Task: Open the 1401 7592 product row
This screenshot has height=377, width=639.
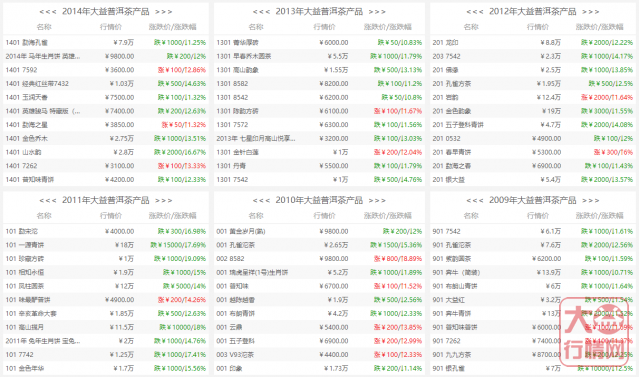Action: tap(106, 70)
